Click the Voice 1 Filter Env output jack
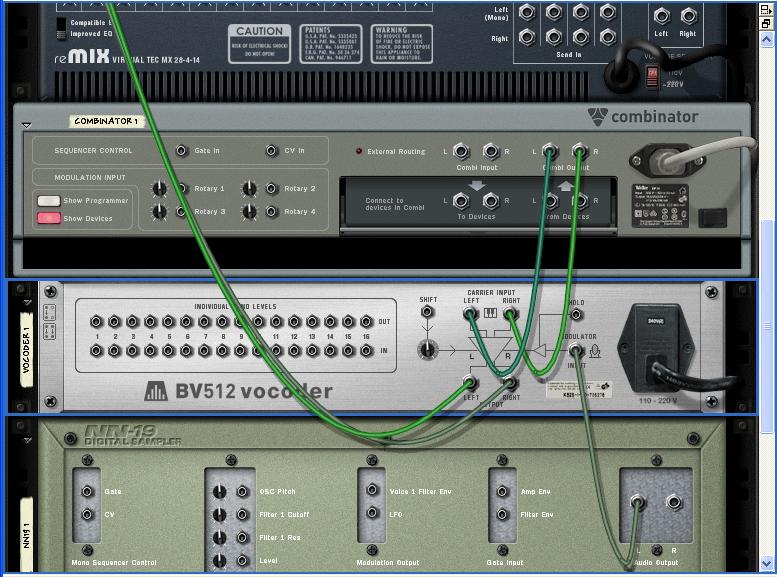777x577 pixels. coord(373,490)
